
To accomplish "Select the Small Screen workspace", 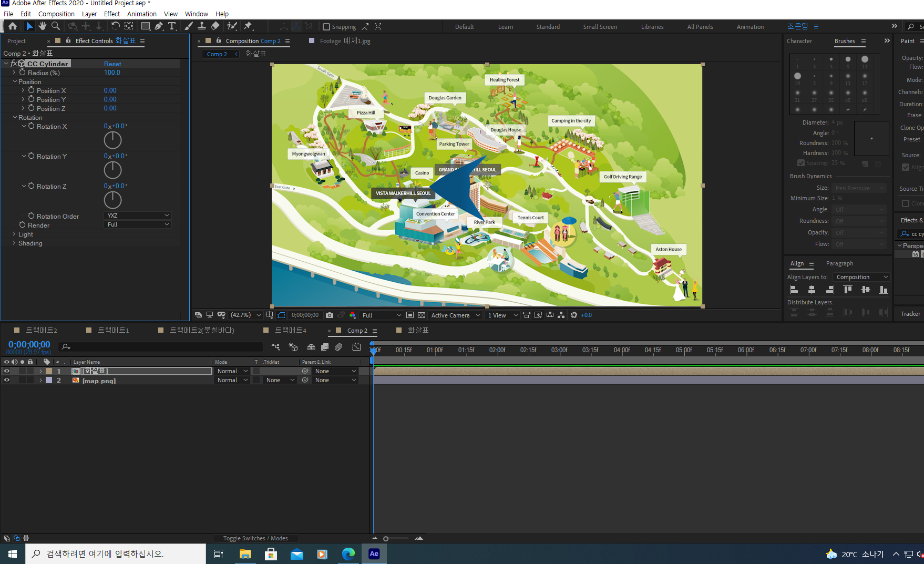I will pos(600,27).
